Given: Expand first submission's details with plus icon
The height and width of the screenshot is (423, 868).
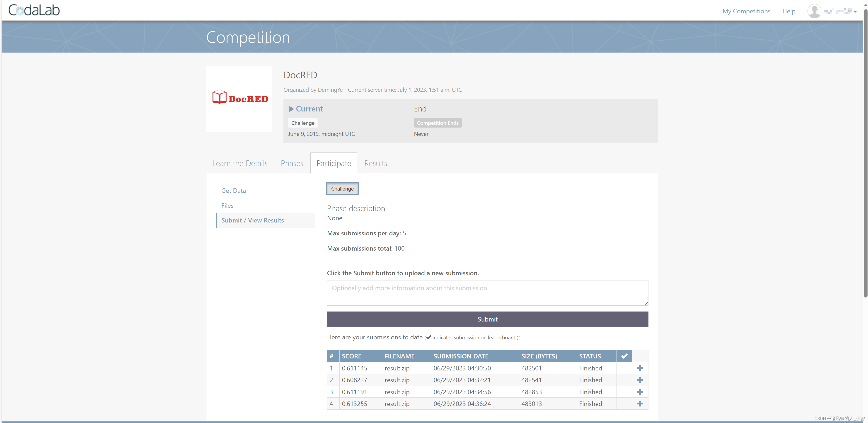Looking at the screenshot, I should (640, 368).
